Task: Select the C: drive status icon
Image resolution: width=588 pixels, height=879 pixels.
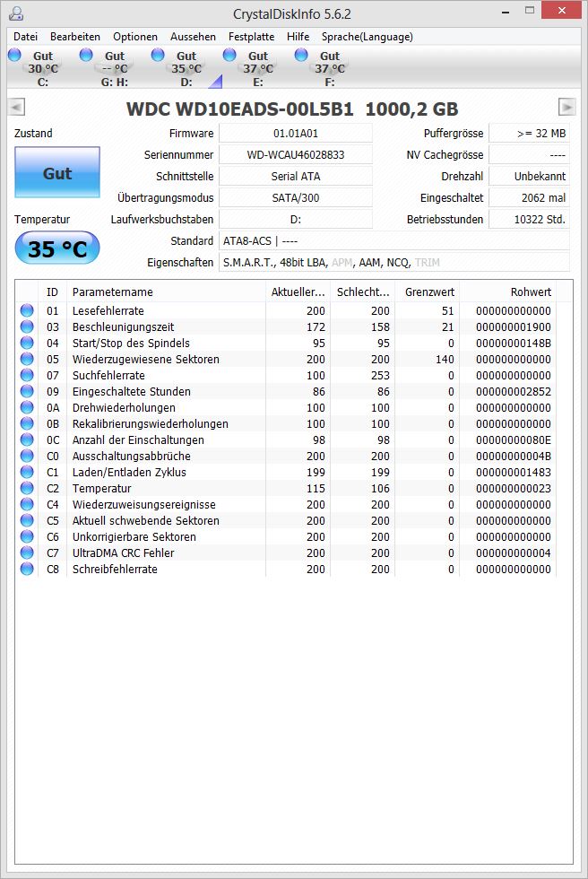Action: tap(14, 55)
